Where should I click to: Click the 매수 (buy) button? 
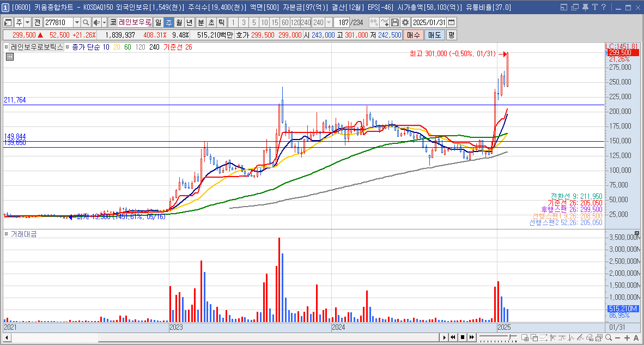pyautogui.click(x=413, y=35)
